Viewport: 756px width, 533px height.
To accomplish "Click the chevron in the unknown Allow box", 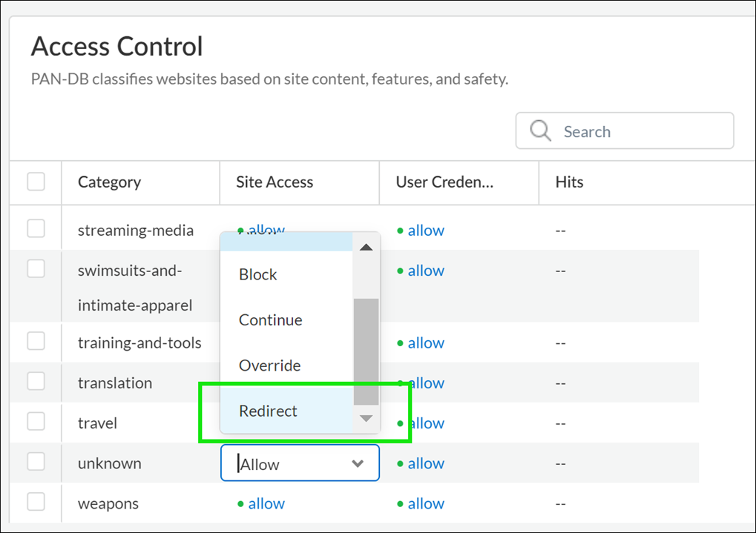I will (358, 463).
